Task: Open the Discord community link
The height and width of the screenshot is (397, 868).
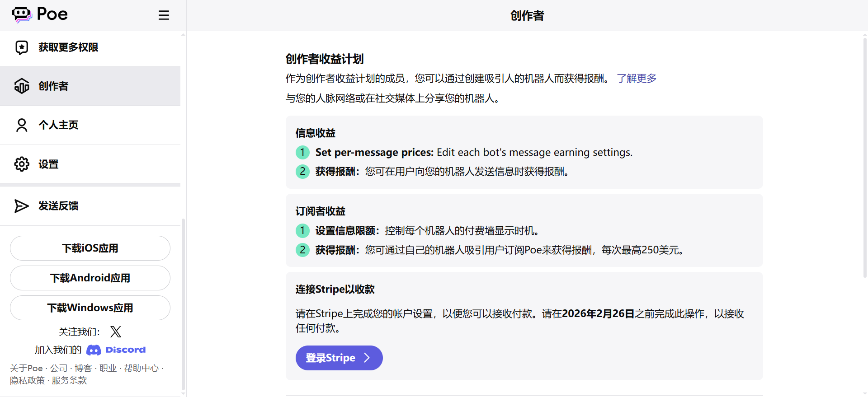Action: pos(117,350)
